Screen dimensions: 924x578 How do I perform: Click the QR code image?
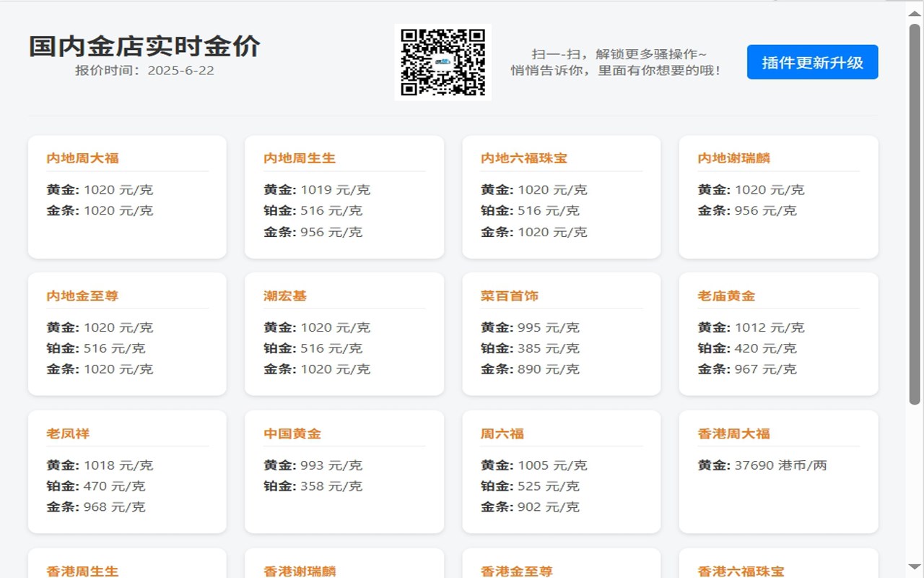point(445,61)
